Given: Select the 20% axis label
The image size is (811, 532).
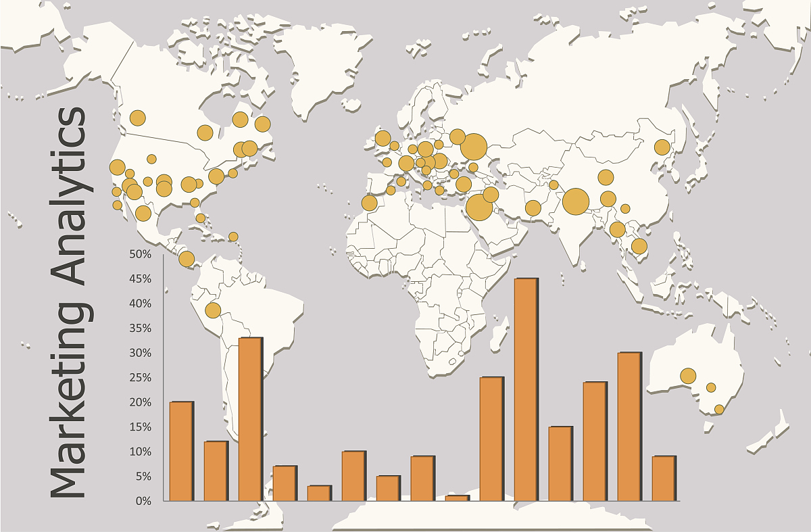Looking at the screenshot, I should click(140, 402).
